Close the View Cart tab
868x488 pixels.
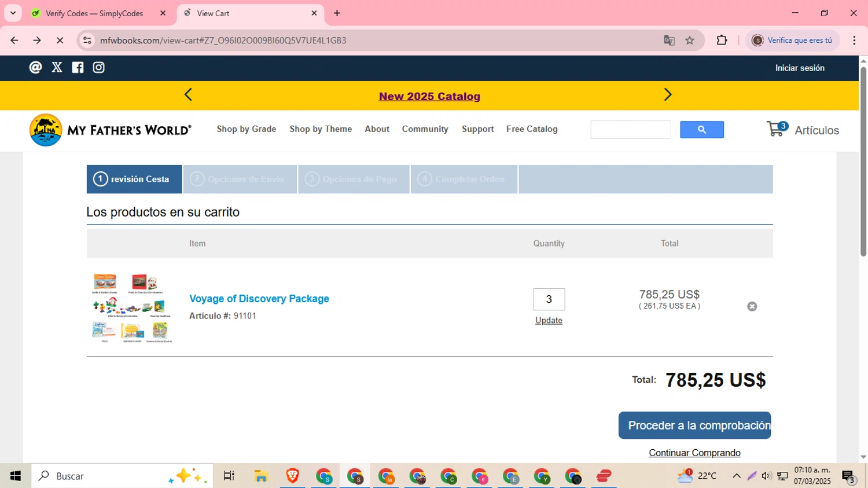tap(314, 13)
